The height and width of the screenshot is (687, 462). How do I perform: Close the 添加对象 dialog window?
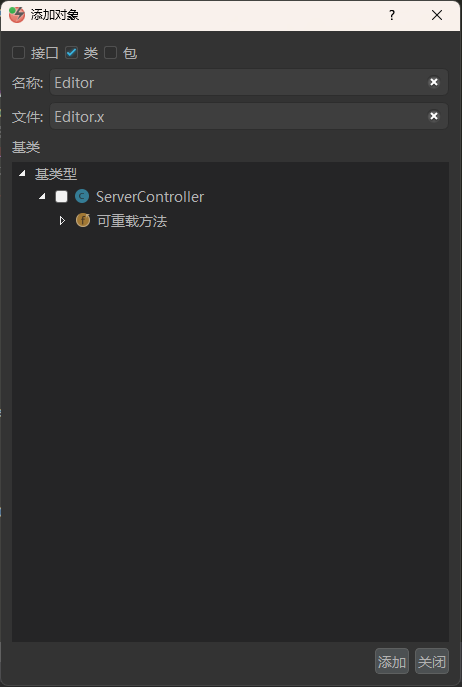tap(437, 15)
